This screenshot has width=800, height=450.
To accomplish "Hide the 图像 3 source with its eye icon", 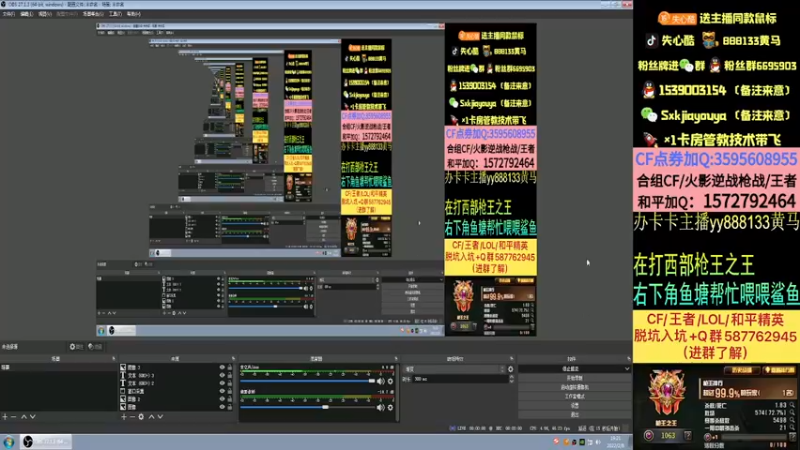I will pyautogui.click(x=222, y=367).
